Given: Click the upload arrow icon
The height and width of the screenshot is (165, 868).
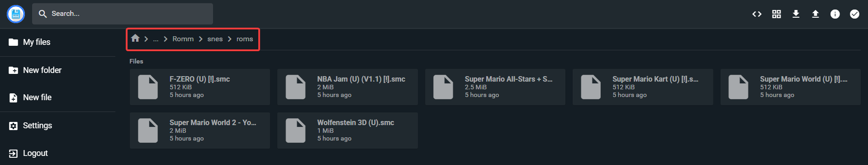Looking at the screenshot, I should pos(816,14).
